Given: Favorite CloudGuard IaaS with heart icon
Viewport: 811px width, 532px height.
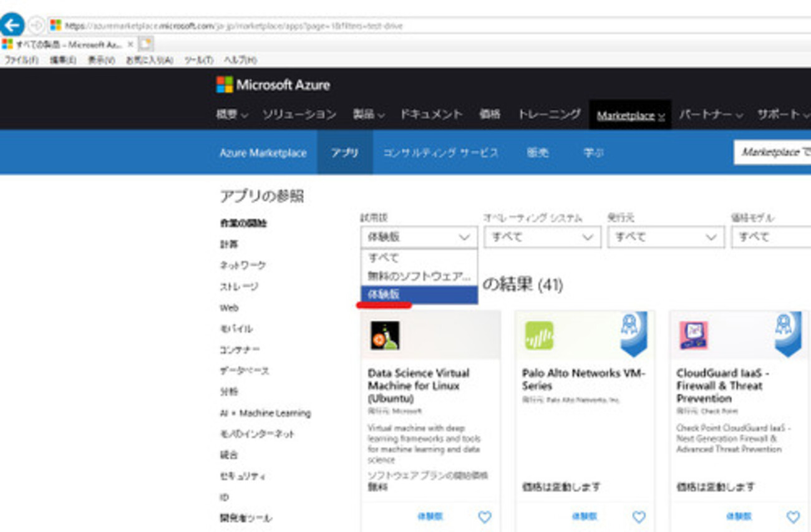Looking at the screenshot, I should click(x=793, y=516).
